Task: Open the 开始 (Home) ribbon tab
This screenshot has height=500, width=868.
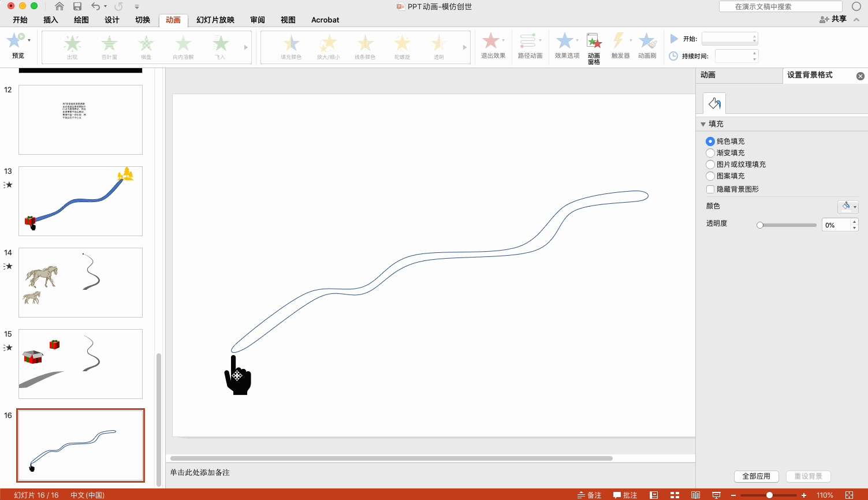Action: (x=20, y=20)
